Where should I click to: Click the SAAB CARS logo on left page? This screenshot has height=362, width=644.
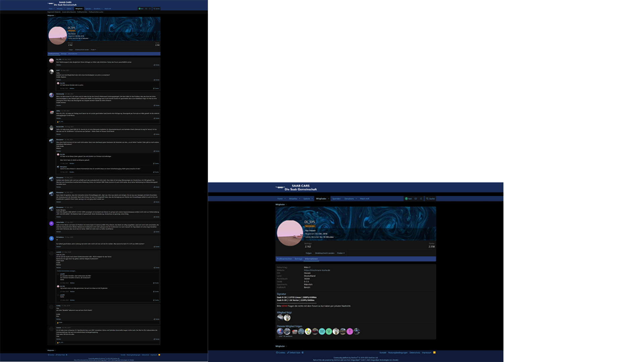tap(62, 4)
